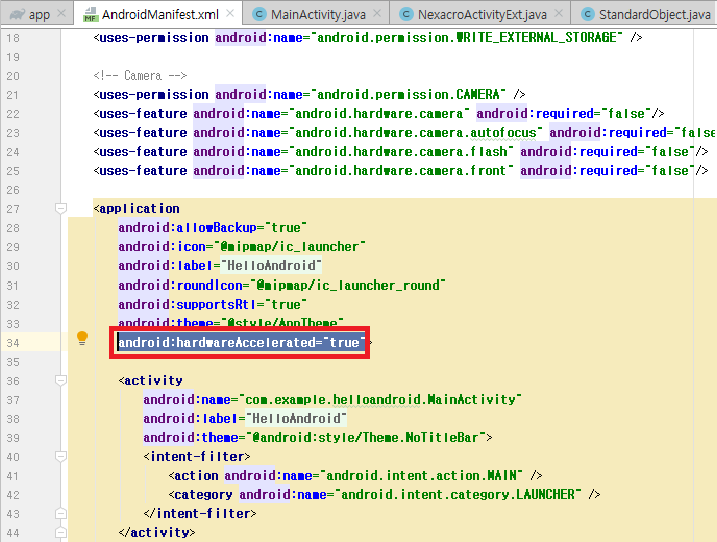
Task: Click the NexacroActivityExt.java class icon
Action: pos(407,15)
